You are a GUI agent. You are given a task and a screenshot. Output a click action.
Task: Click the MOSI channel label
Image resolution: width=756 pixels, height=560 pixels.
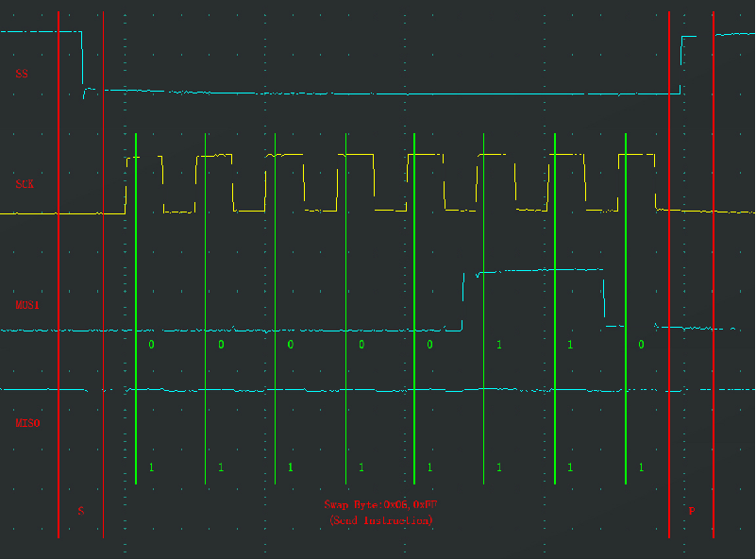point(27,306)
